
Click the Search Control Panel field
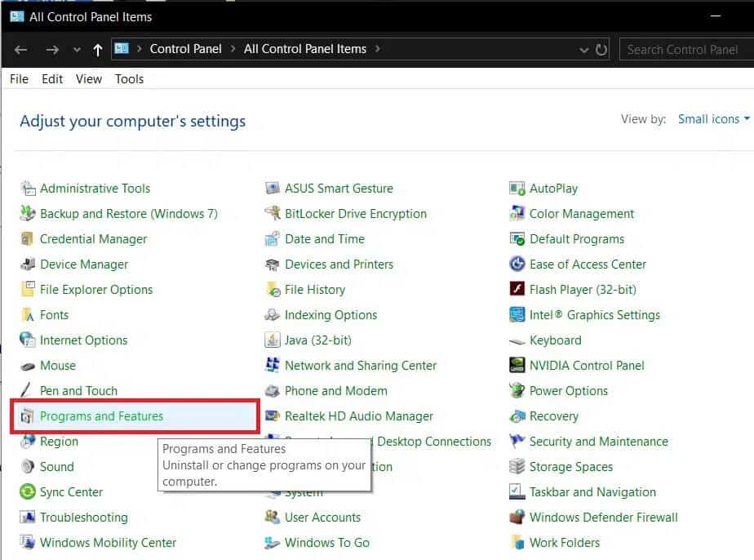687,50
